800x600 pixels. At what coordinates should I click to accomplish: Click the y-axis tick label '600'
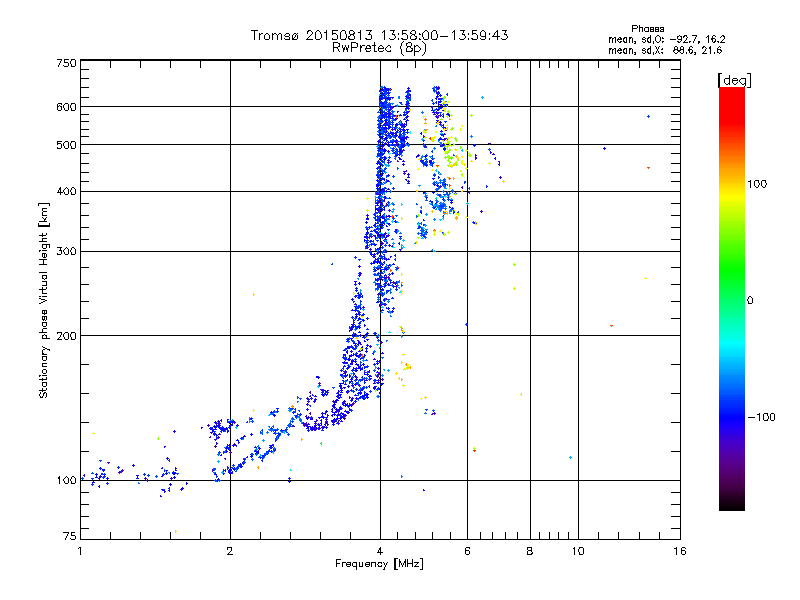66,107
